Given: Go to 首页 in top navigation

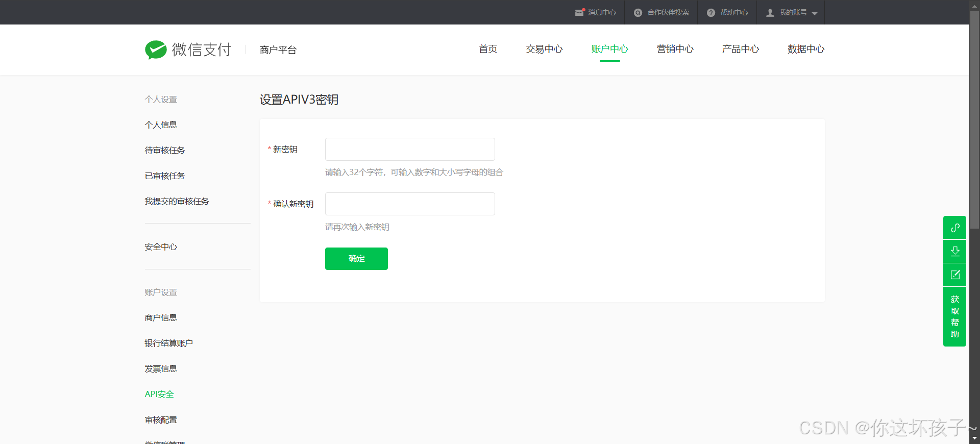Looking at the screenshot, I should click(488, 49).
